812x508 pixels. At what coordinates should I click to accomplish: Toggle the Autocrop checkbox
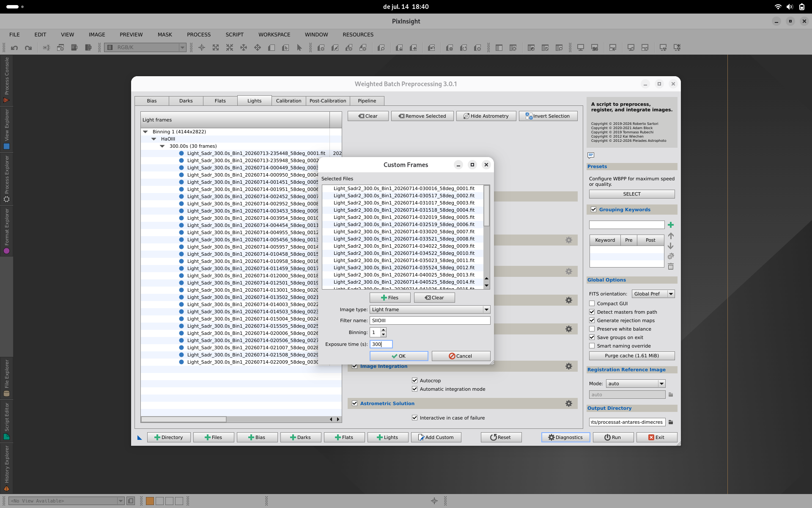pyautogui.click(x=414, y=381)
